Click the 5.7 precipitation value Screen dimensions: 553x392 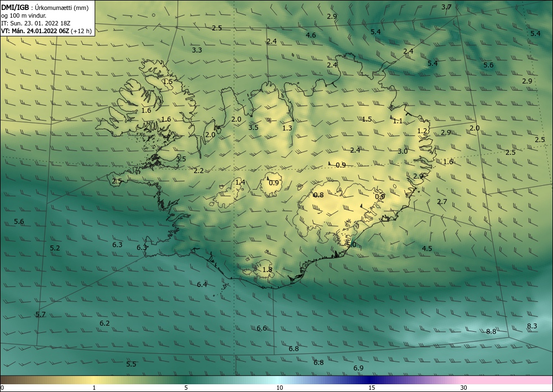coord(40,315)
